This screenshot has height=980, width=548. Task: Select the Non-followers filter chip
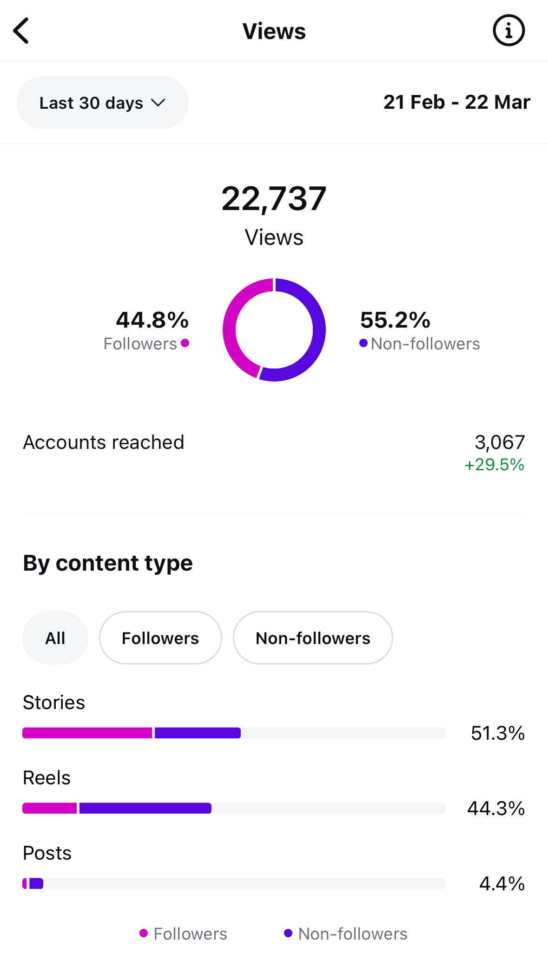pyautogui.click(x=313, y=638)
